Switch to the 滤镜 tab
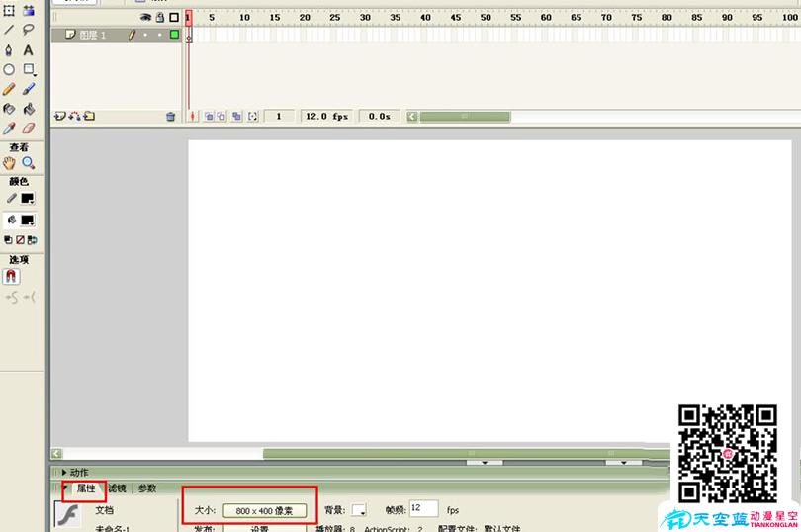801x532 pixels. point(117,488)
